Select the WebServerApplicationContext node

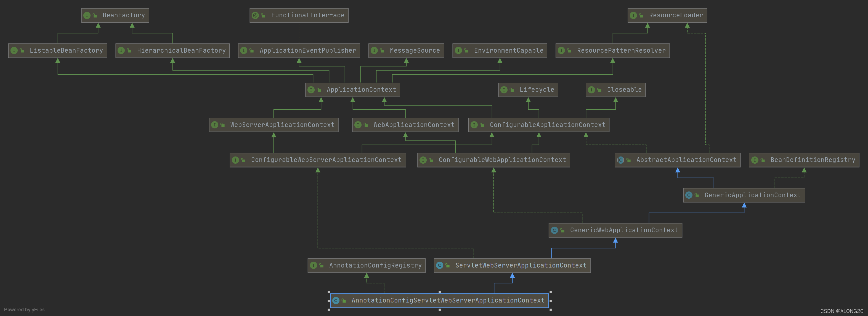pos(282,125)
